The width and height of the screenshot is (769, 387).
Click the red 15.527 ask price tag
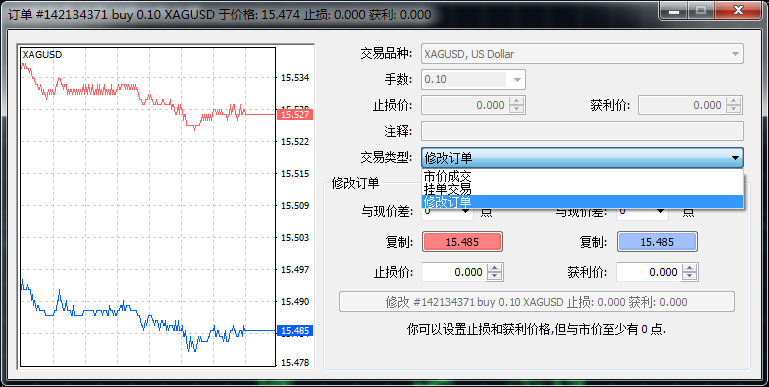click(x=295, y=114)
